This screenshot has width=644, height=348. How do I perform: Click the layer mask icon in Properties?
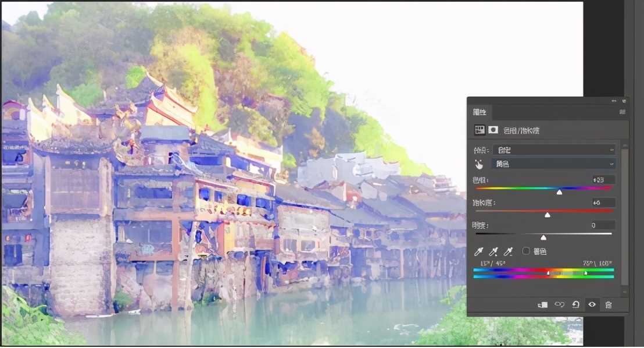click(493, 130)
